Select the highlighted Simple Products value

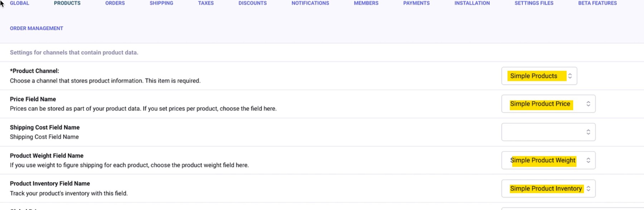tap(533, 76)
